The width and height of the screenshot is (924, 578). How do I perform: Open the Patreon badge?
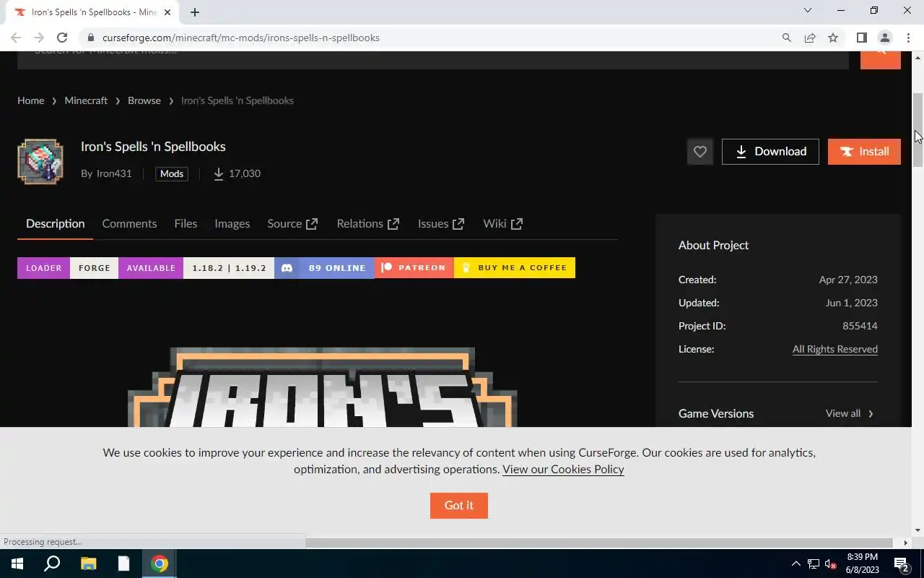[x=414, y=268]
